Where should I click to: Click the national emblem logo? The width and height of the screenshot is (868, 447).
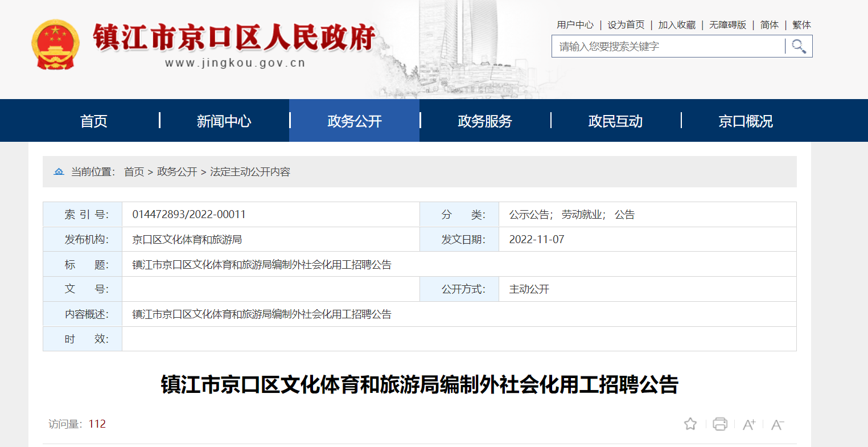point(55,45)
